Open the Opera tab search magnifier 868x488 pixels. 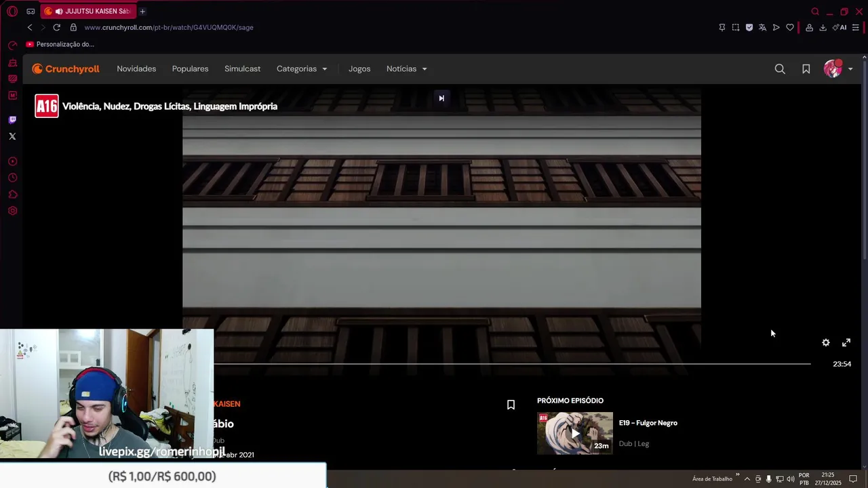[x=815, y=12]
